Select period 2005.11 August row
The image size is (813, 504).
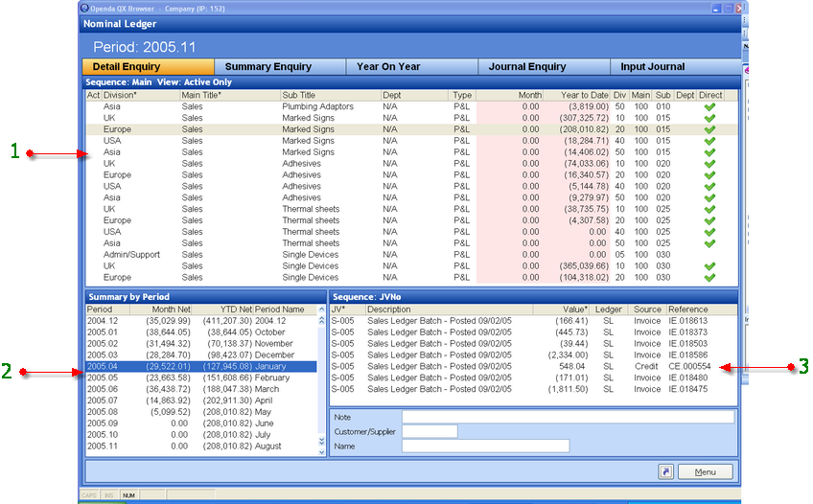201,447
